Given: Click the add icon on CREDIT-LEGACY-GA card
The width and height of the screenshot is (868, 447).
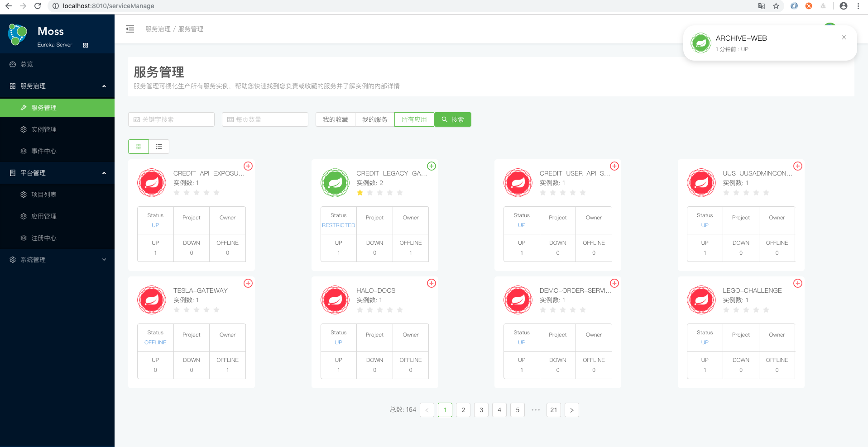Looking at the screenshot, I should coord(432,166).
